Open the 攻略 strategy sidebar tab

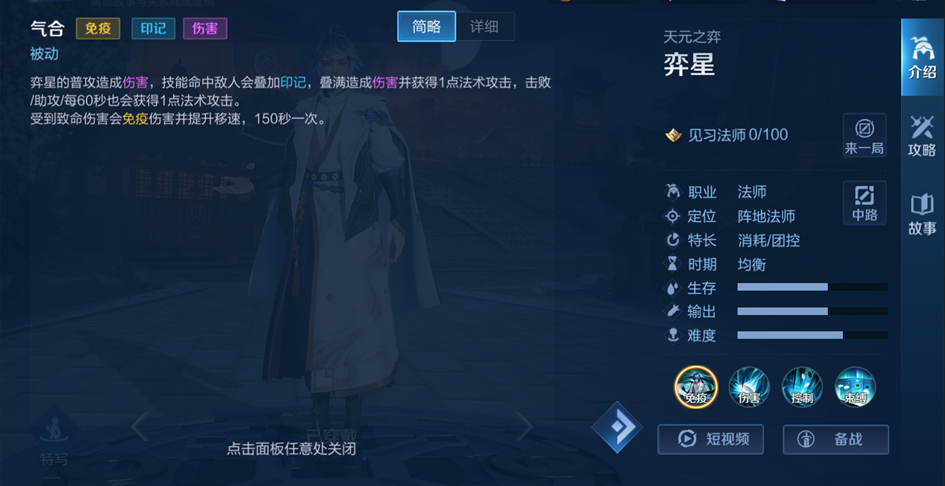click(922, 136)
